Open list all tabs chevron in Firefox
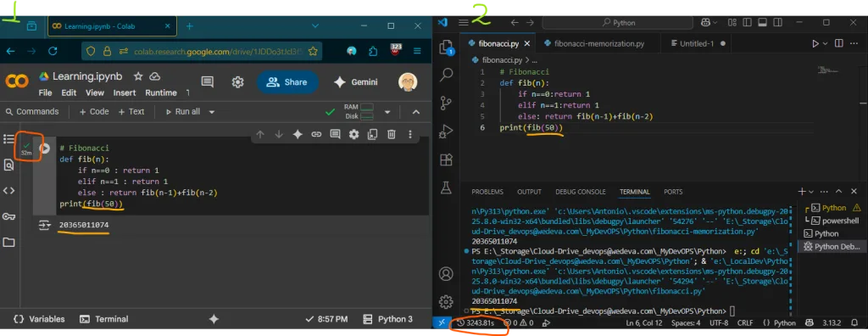This screenshot has width=868, height=336. click(315, 26)
